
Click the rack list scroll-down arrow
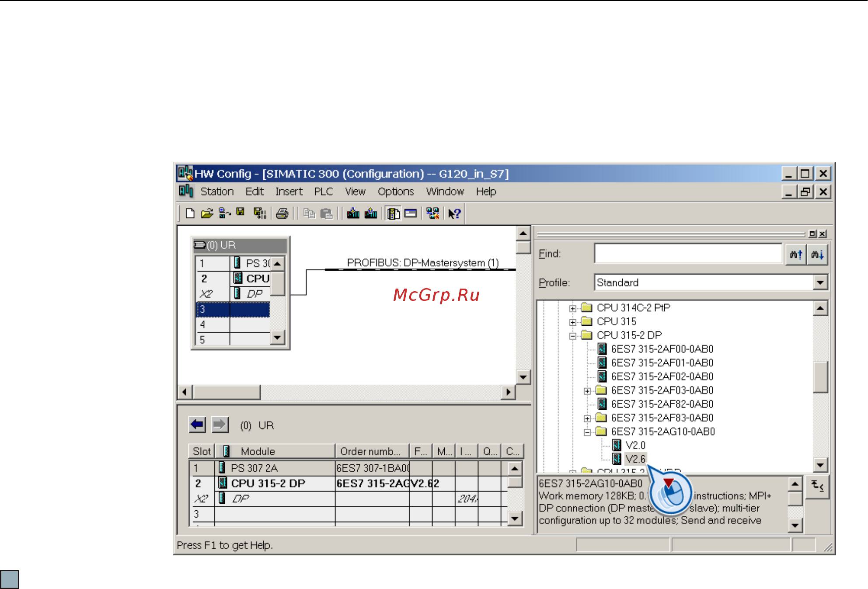[277, 337]
